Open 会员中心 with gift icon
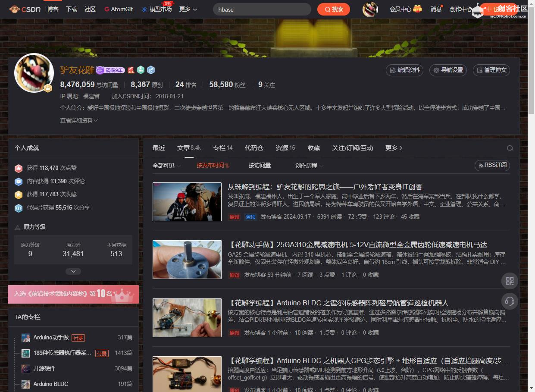 405,9
